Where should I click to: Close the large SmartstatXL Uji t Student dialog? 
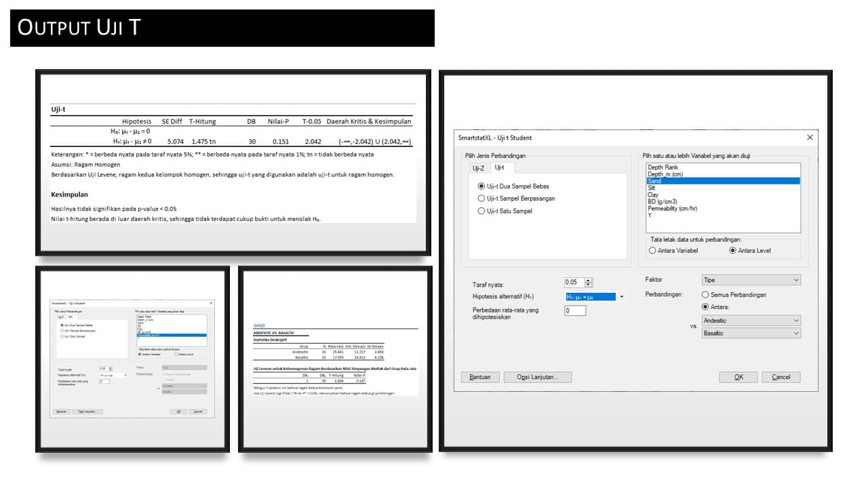809,138
